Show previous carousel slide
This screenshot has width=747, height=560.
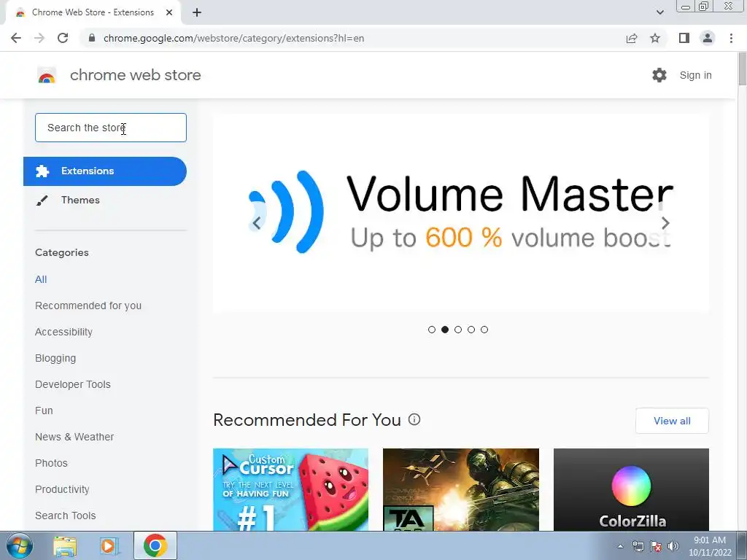256,223
